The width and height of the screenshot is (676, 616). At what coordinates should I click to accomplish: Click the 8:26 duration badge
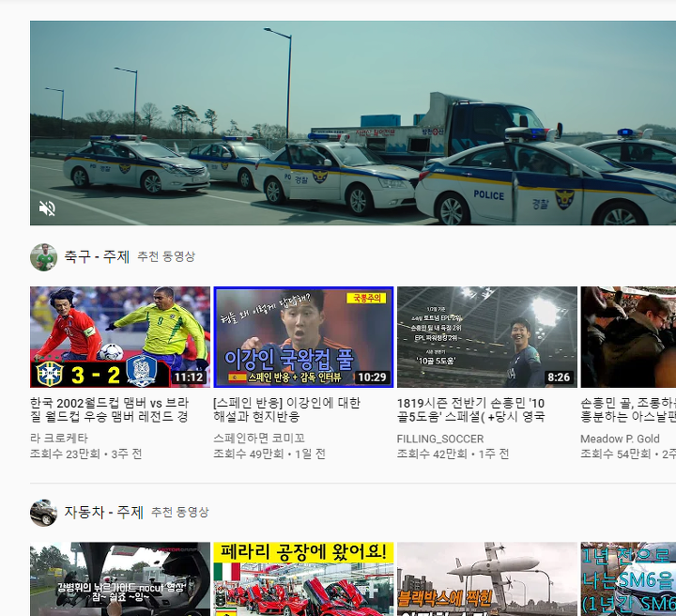coord(559,377)
